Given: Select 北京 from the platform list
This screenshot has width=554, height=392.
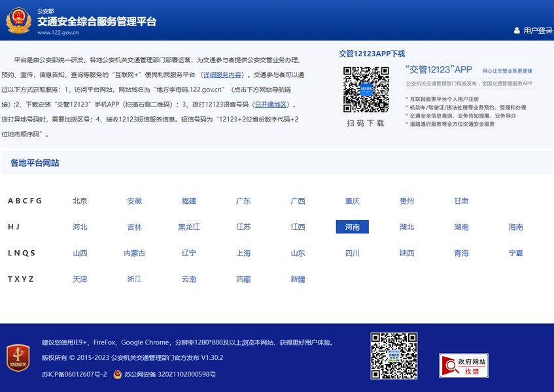Looking at the screenshot, I should 80,201.
